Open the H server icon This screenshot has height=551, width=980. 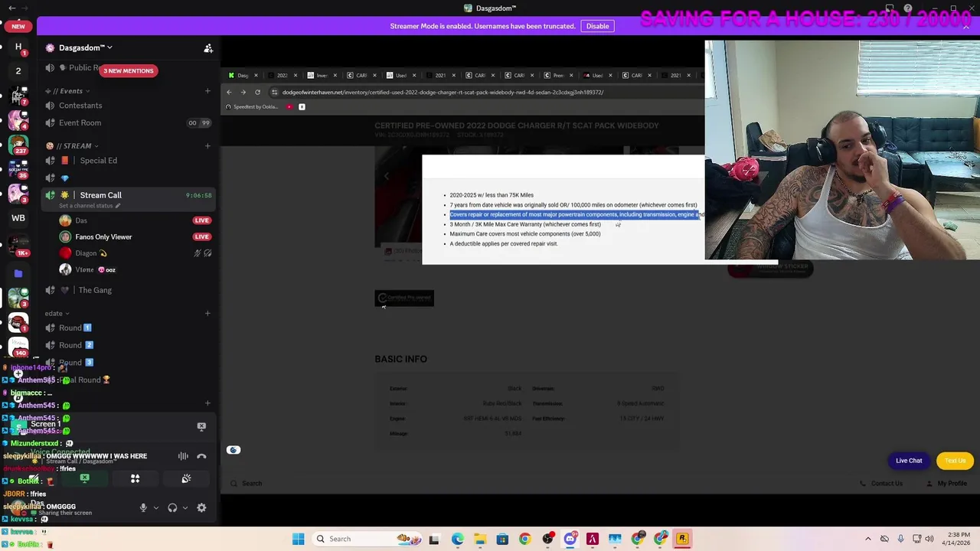(x=18, y=47)
